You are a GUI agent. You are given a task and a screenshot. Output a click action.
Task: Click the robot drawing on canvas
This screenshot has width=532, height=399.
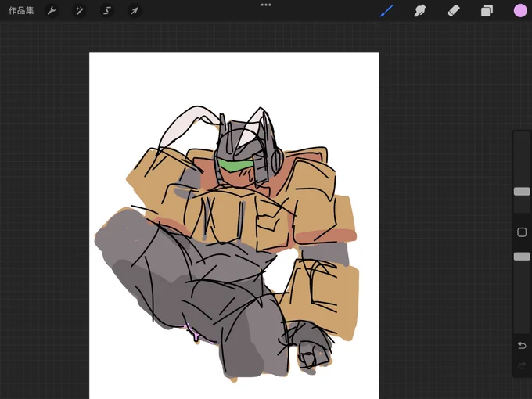click(227, 243)
